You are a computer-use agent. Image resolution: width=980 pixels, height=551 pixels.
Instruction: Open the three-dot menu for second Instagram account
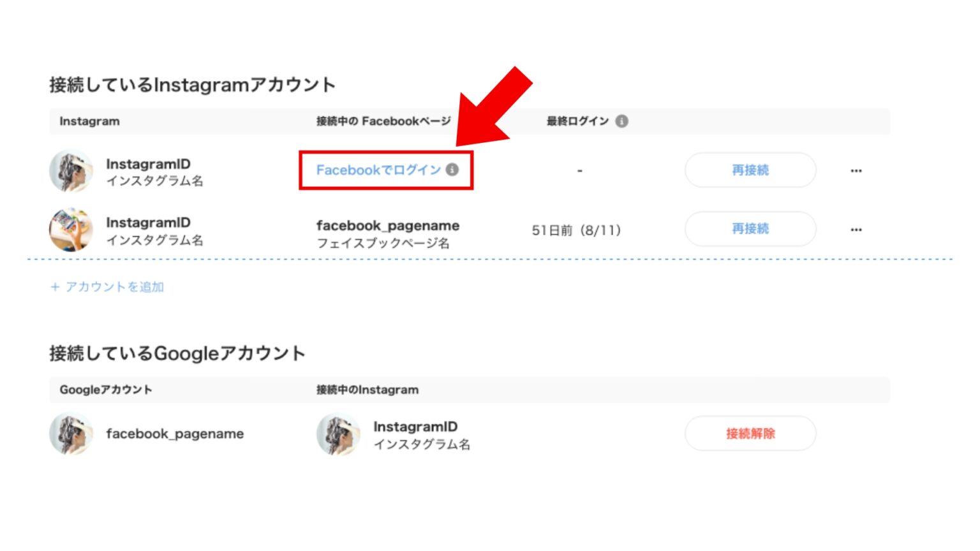(x=856, y=230)
